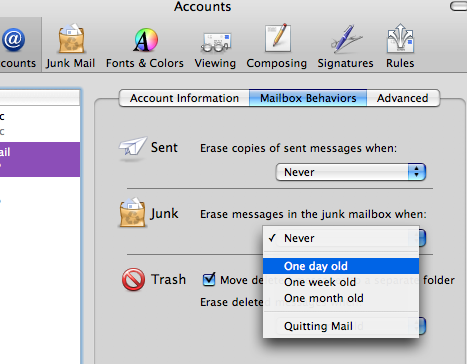Viewport: 467px width, 364px height.
Task: Open the Sent erase-when Never dropdown
Action: [351, 172]
